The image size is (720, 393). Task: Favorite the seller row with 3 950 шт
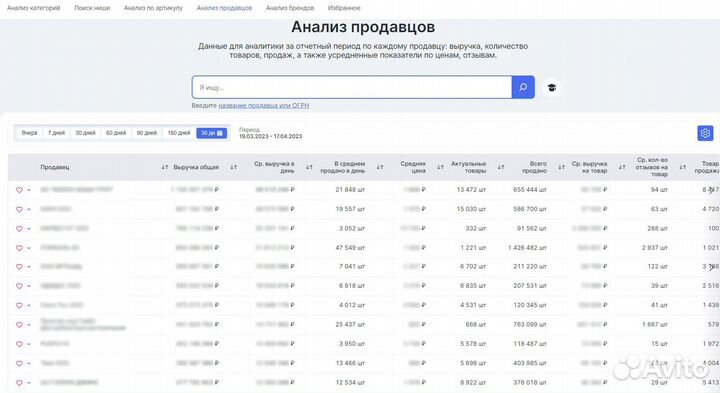(x=19, y=344)
